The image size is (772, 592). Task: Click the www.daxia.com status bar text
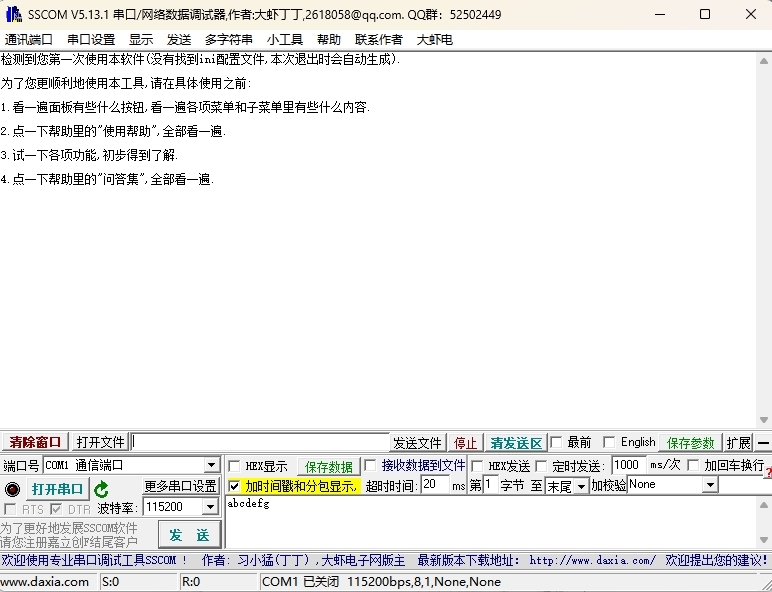pyautogui.click(x=44, y=582)
